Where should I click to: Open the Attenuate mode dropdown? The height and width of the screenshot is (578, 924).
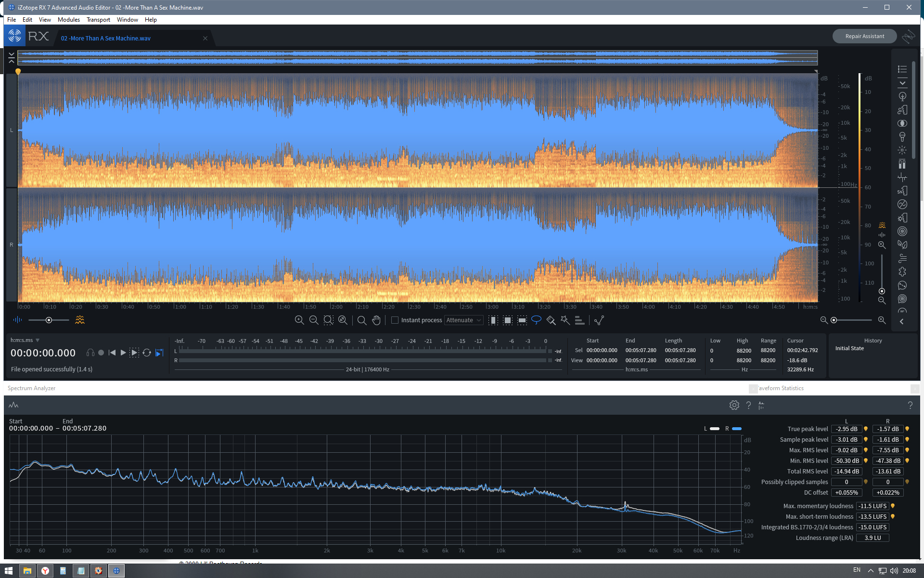pyautogui.click(x=463, y=320)
